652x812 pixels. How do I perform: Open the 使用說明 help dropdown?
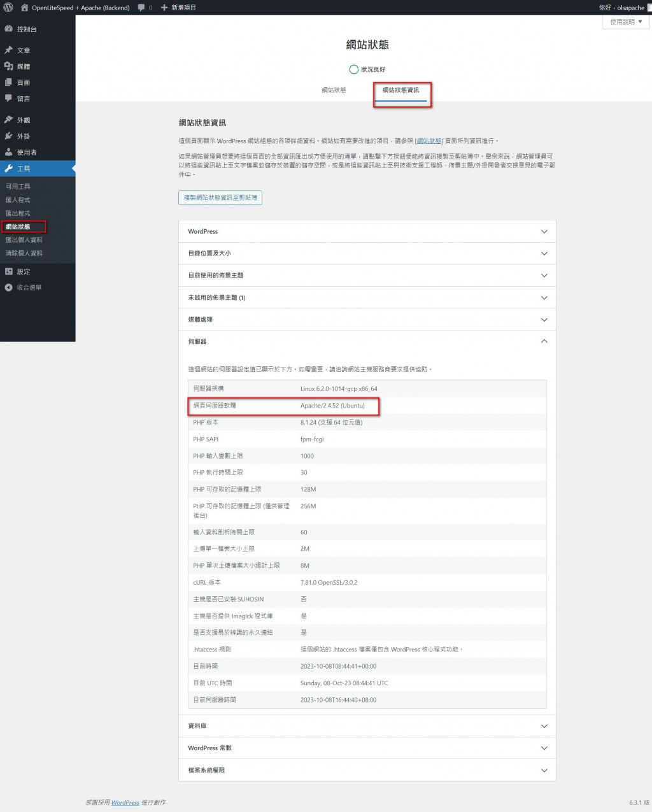coord(626,22)
